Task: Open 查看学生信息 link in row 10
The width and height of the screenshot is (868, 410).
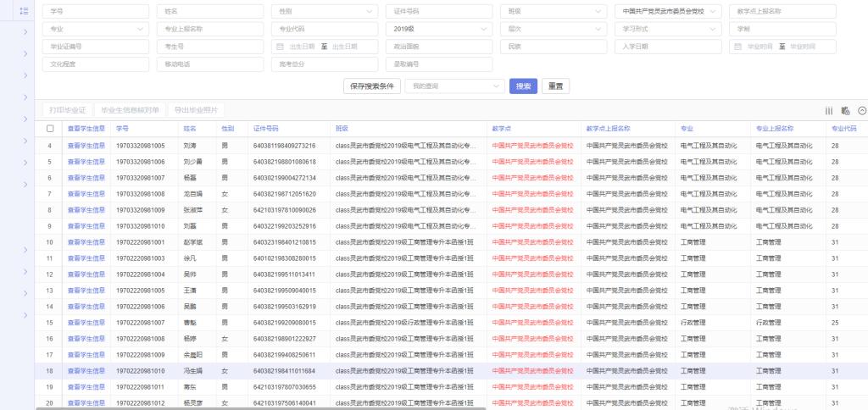Action: 86,241
